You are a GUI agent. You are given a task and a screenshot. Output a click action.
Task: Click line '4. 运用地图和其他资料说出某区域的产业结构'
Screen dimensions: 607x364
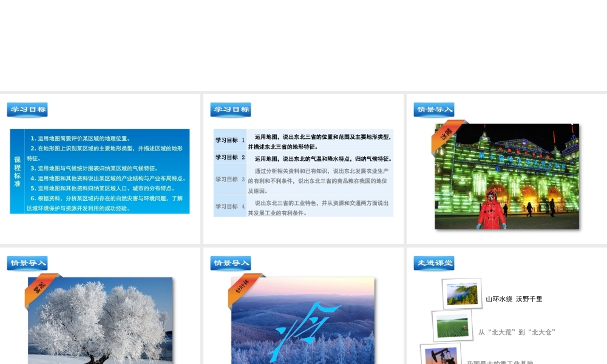coord(109,178)
